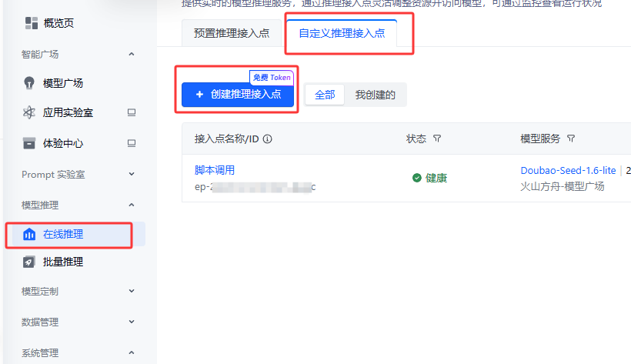Expand the Prompt 实验室 section

click(x=132, y=174)
